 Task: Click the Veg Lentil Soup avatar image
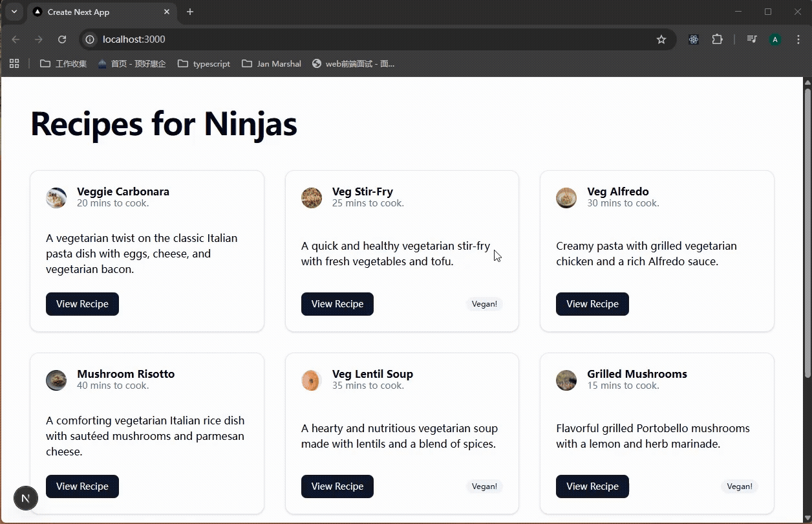click(312, 380)
